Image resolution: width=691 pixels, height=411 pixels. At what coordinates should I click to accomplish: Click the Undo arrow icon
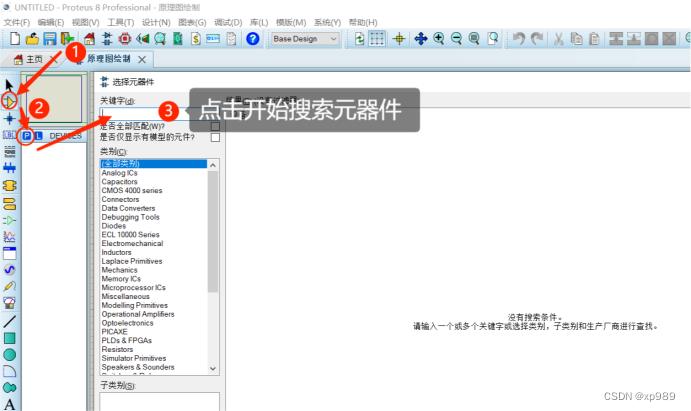click(x=519, y=39)
